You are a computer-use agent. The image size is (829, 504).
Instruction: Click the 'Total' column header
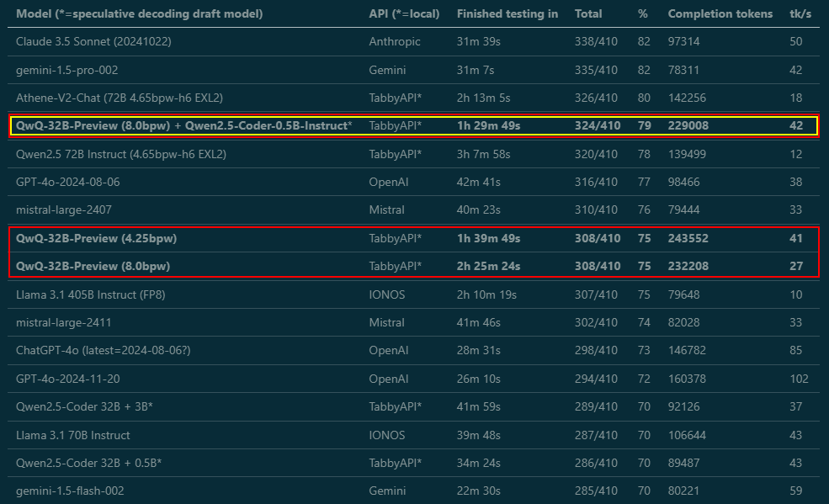click(x=588, y=14)
